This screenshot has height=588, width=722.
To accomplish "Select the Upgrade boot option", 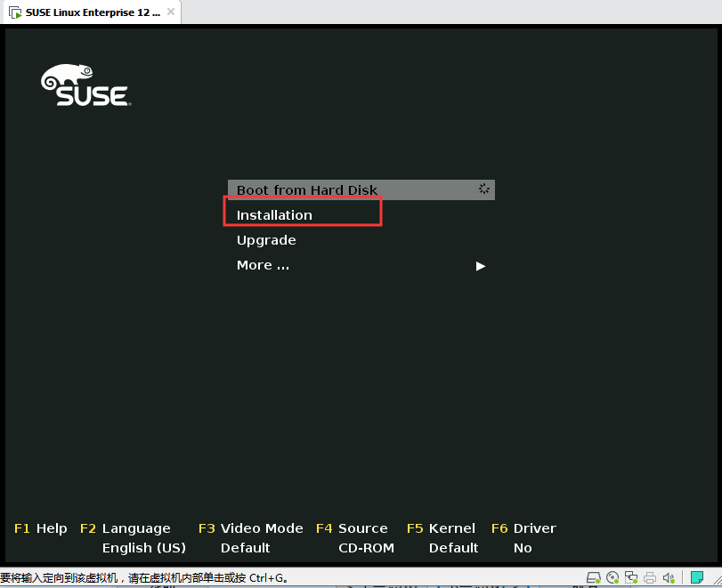I will coord(266,240).
